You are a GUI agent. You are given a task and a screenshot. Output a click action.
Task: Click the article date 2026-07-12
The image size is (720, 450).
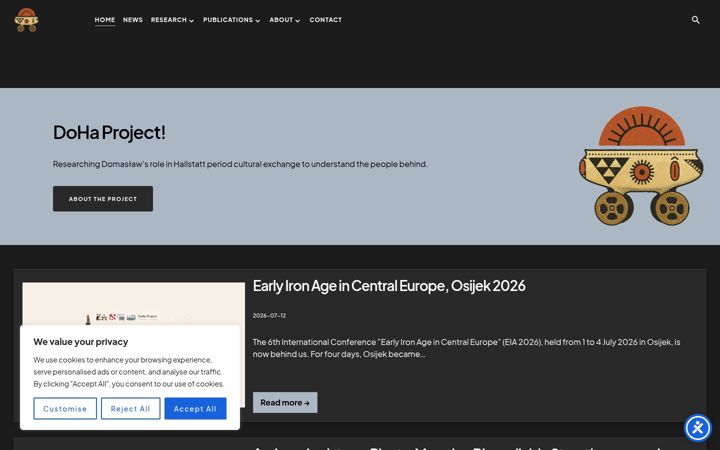tap(269, 315)
